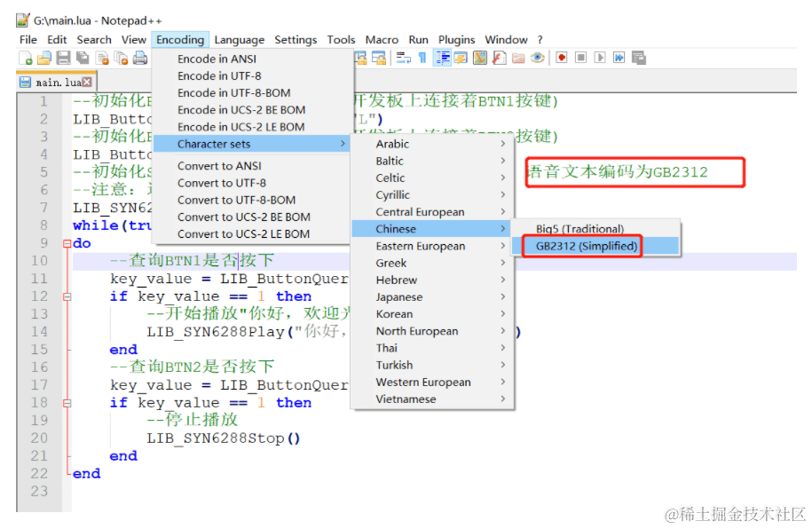Open the Plugins menu
This screenshot has height=529, width=812.
[456, 40]
